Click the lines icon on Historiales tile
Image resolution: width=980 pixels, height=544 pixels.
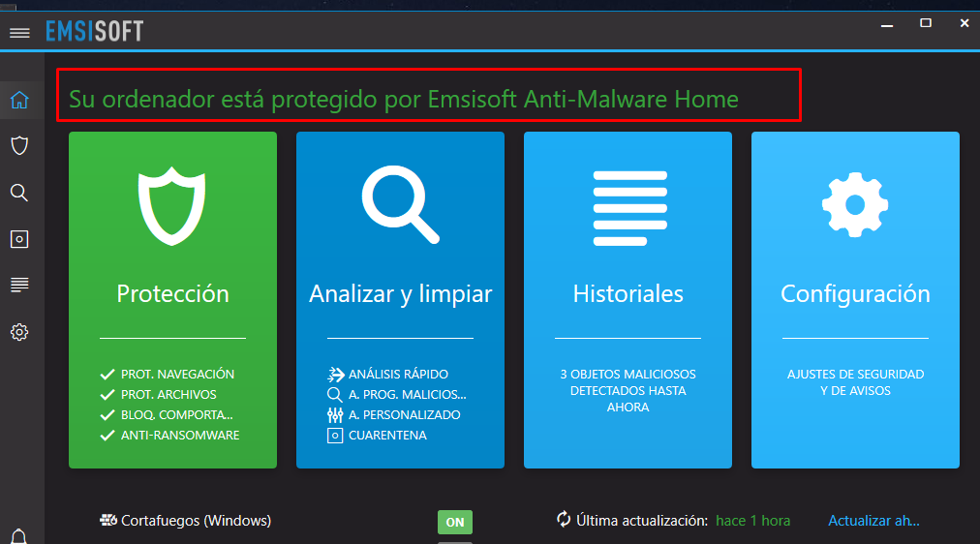coord(629,208)
